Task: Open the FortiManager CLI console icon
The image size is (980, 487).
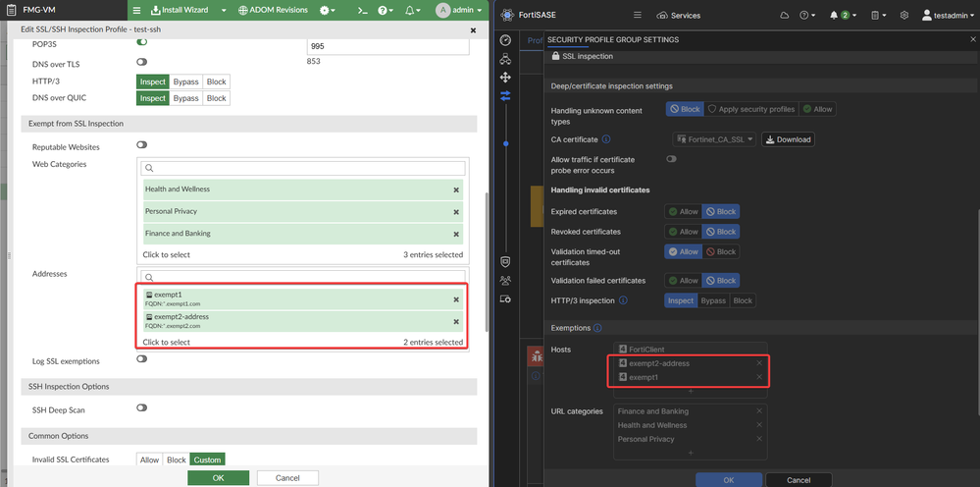Action: (362, 10)
